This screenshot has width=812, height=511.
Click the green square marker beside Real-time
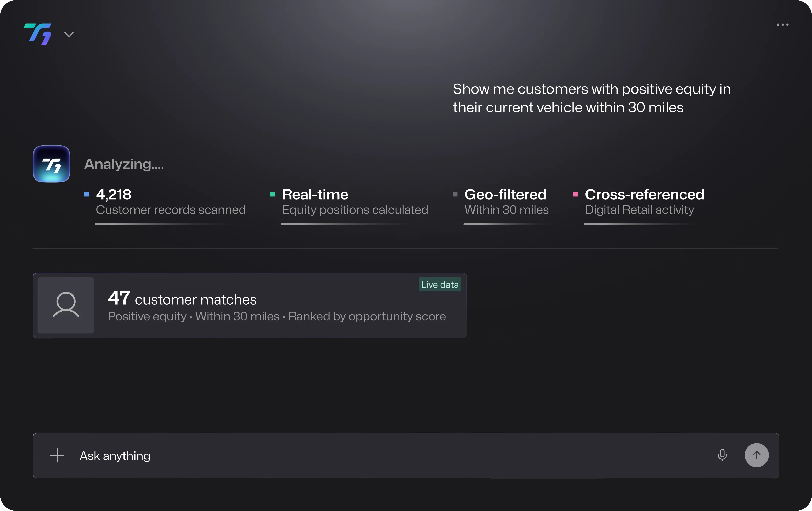pos(273,194)
